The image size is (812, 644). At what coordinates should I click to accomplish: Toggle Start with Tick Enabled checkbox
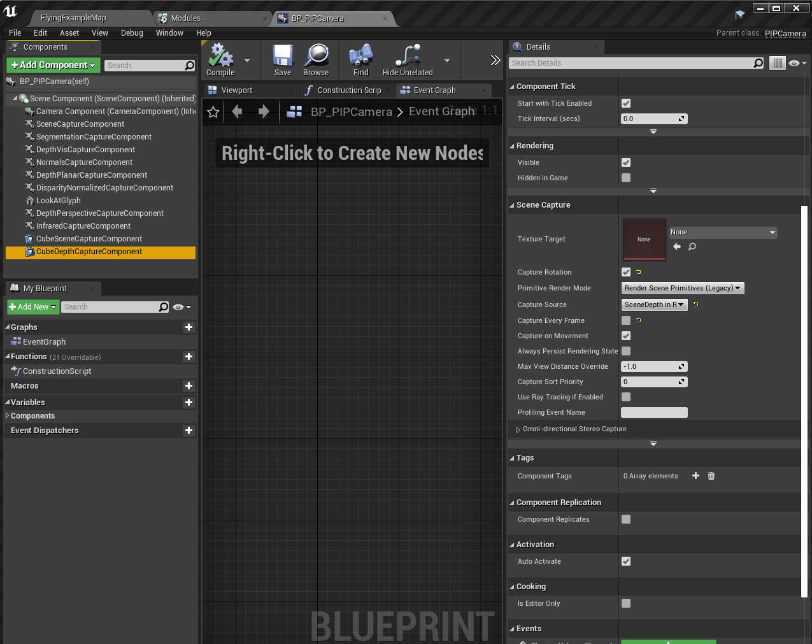coord(626,103)
